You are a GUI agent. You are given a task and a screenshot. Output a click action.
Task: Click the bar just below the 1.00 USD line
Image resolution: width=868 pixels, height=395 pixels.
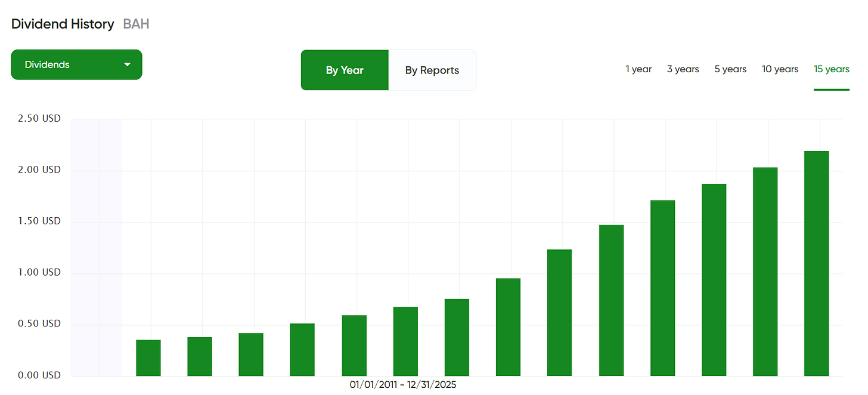(508, 328)
